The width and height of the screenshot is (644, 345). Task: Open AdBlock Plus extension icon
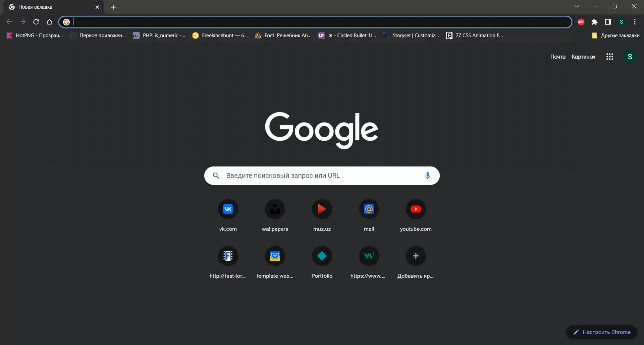coord(581,22)
